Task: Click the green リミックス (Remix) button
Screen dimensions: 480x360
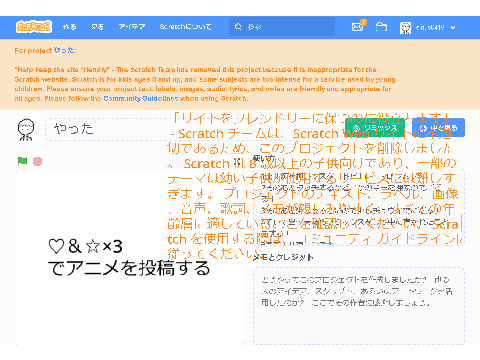Action: click(375, 128)
